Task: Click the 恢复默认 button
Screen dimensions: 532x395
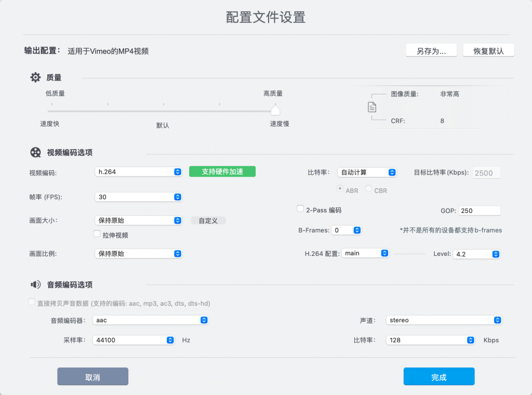Action: [488, 50]
